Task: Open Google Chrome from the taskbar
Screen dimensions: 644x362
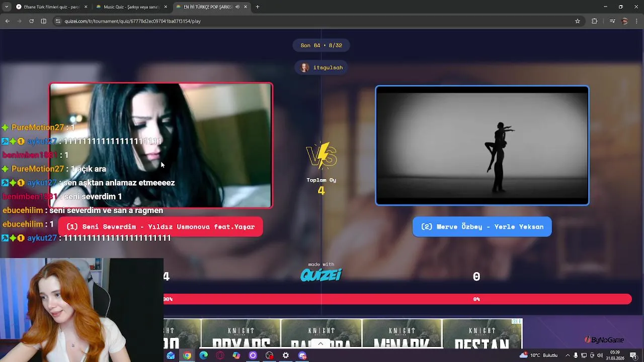Action: tap(187, 355)
